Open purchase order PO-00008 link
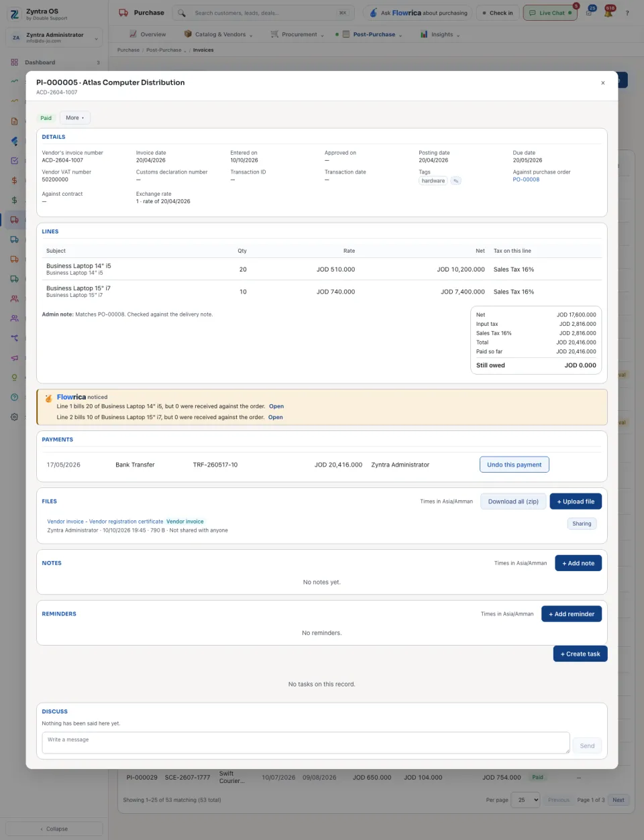Image resolution: width=644 pixels, height=840 pixels. (526, 180)
